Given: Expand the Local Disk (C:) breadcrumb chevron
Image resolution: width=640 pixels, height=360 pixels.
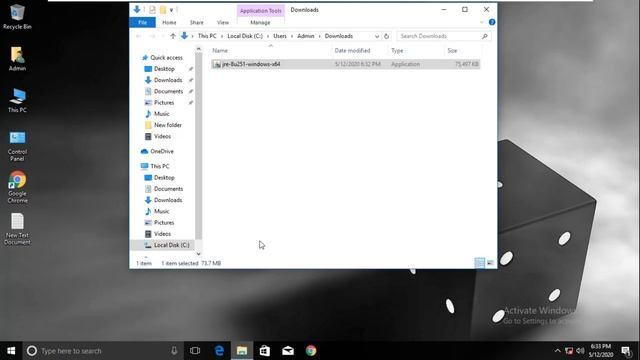Looking at the screenshot, I should (268, 36).
